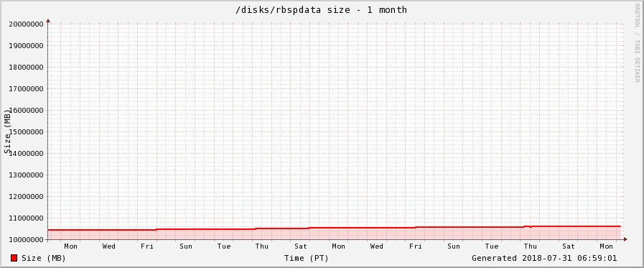The width and height of the screenshot is (644, 268).
Task: Click the 11000000 y-axis label
Action: pyautogui.click(x=27, y=218)
